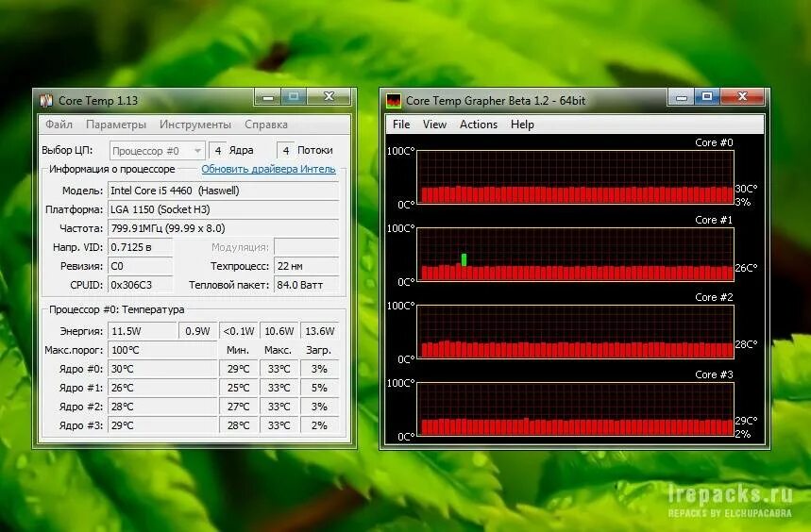Click the Ревизия value C0
The height and width of the screenshot is (532, 811).
point(140,266)
